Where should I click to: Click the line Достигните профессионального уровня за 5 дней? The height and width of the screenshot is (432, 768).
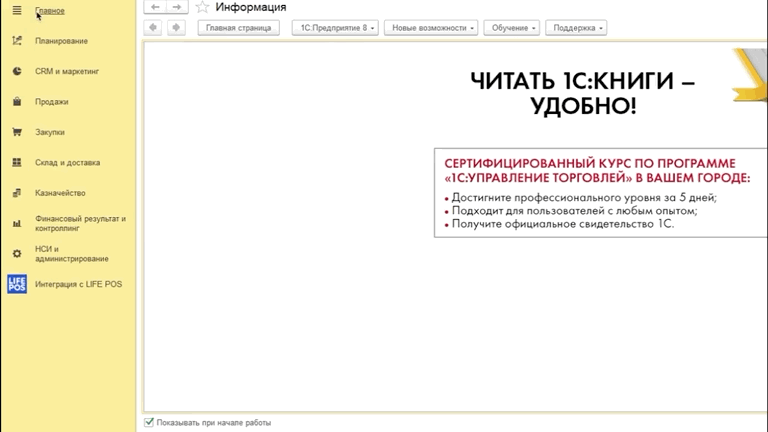584,197
